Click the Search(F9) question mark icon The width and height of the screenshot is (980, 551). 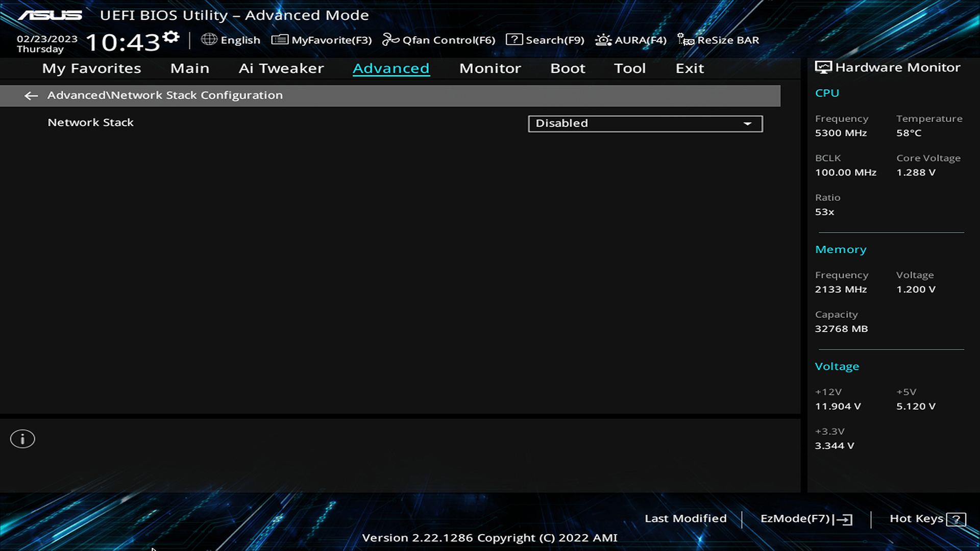(514, 40)
